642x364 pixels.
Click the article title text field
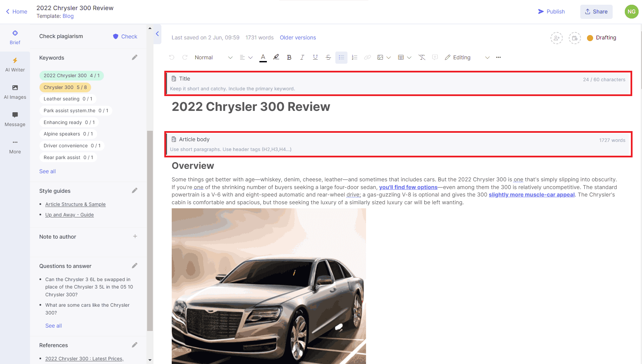251,107
